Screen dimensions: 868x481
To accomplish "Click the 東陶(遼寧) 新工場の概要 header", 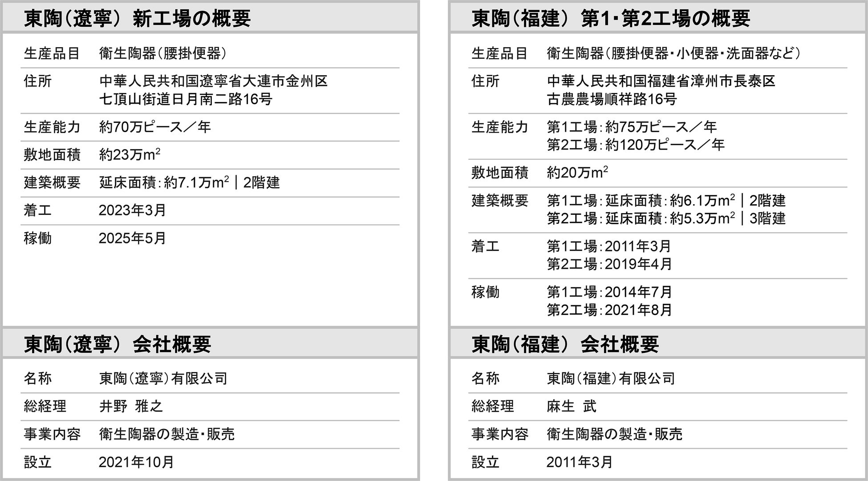I will pos(137,19).
